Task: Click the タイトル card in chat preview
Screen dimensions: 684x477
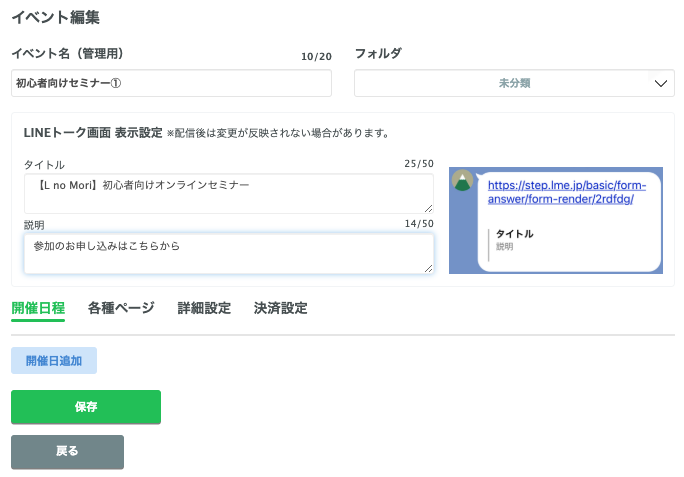Action: pyautogui.click(x=515, y=239)
